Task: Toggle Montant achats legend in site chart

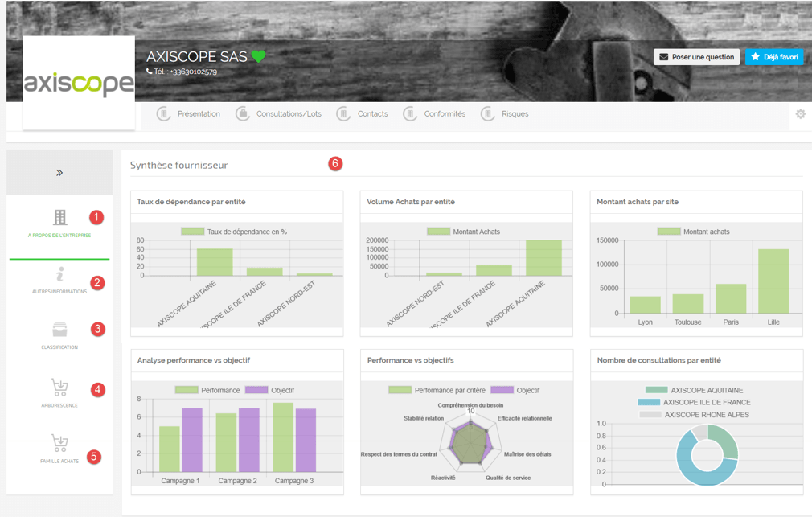Action: [x=693, y=232]
